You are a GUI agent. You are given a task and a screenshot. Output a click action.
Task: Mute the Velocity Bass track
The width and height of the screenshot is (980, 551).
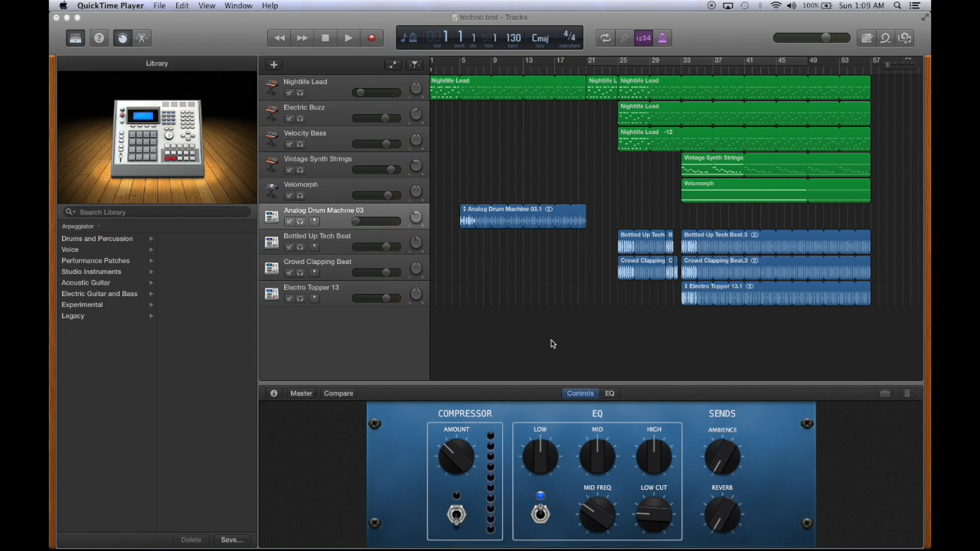click(289, 144)
